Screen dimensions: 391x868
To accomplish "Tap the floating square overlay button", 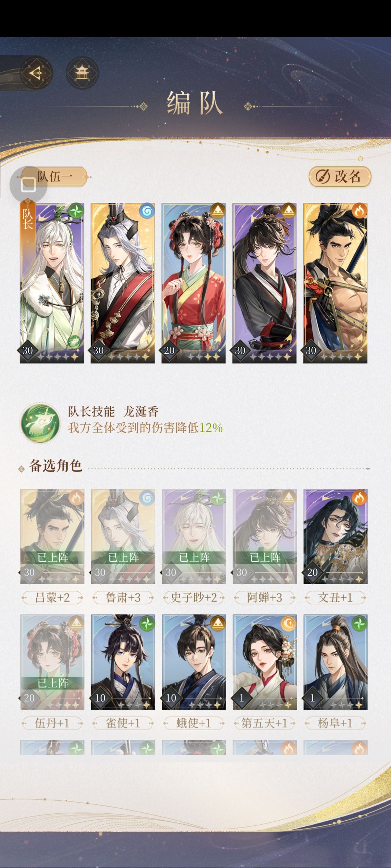I will click(x=28, y=185).
